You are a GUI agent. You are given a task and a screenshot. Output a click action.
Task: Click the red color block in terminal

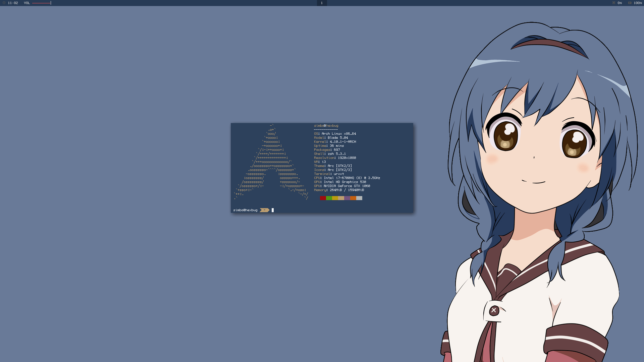pyautogui.click(x=323, y=198)
